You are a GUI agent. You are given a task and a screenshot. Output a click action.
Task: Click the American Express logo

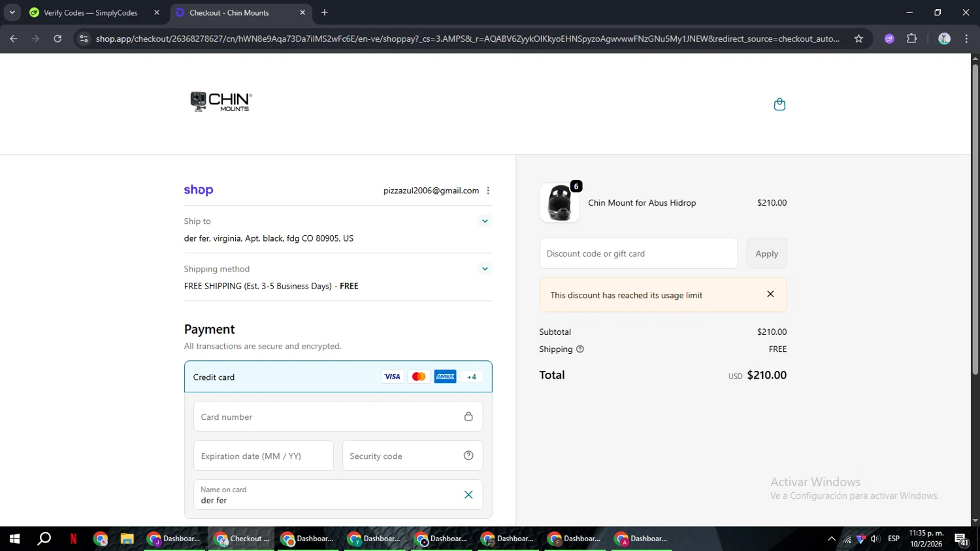[x=446, y=377]
